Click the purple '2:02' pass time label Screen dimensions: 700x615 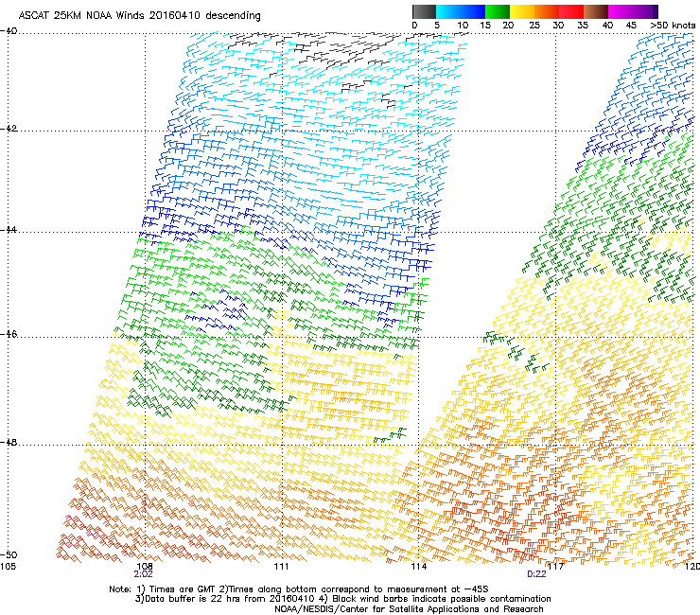click(x=143, y=574)
